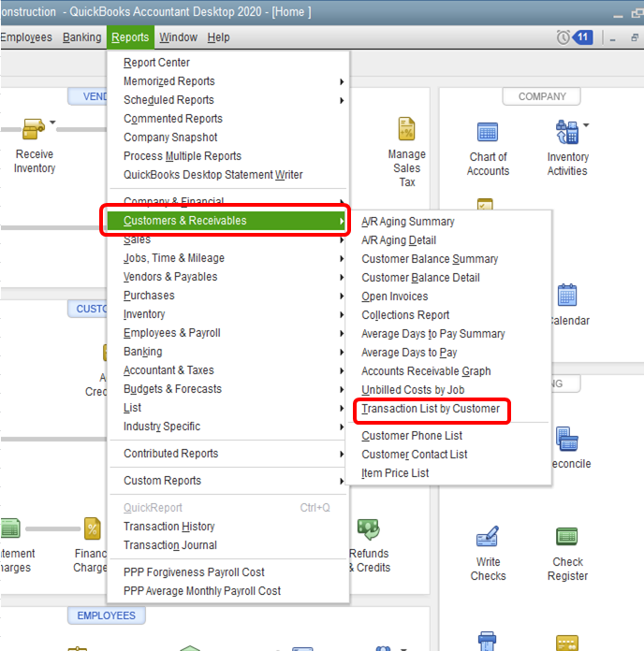Open Custom Reports submenu
The image size is (644, 651).
point(227,481)
